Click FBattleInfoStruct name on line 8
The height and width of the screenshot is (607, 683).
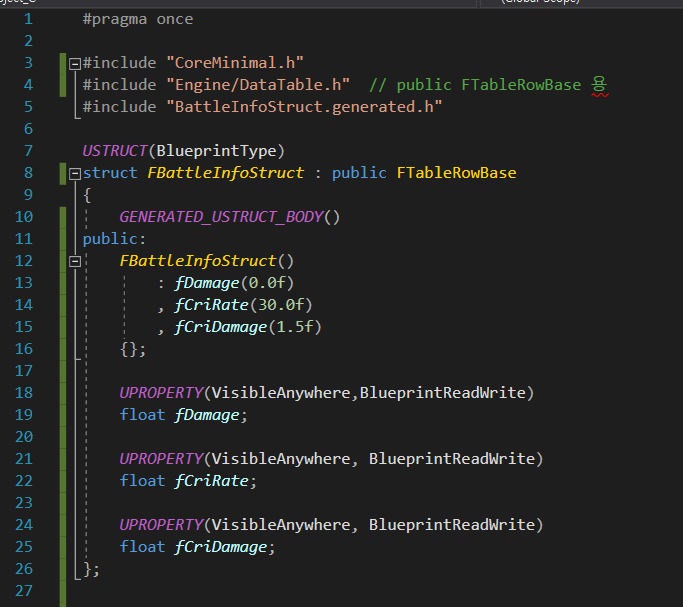tap(226, 173)
